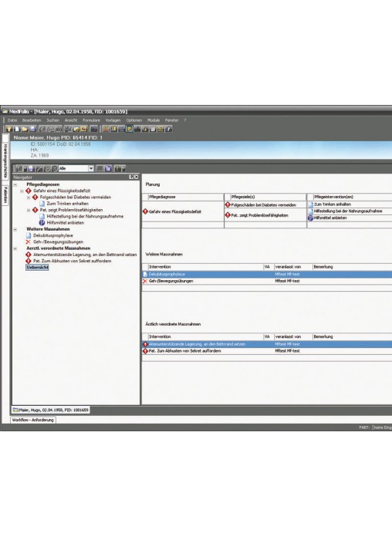This screenshot has height=537, width=392.
Task: Click the red X icon beside Geh-/Bewegungsübungen in Navigator
Action: pyautogui.click(x=28, y=241)
